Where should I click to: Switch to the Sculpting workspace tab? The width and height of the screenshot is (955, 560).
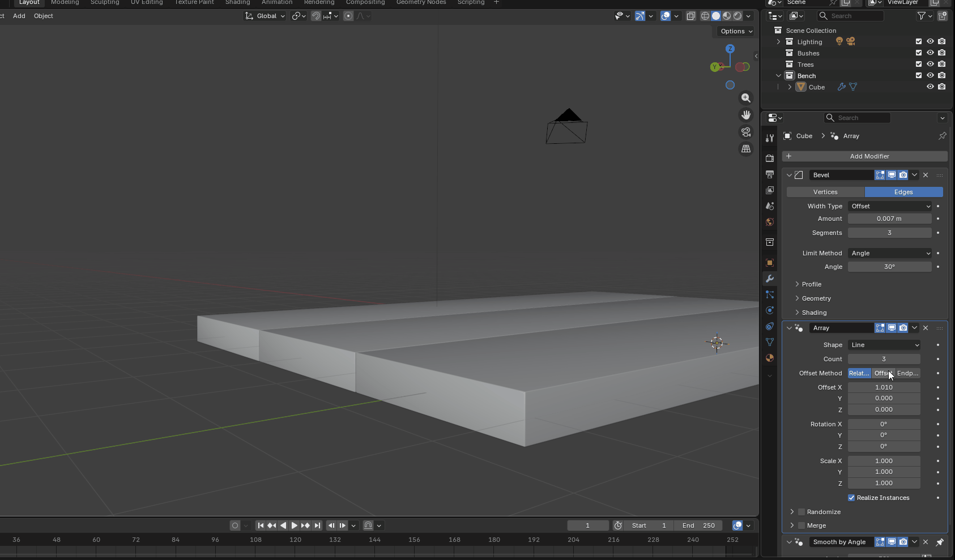coord(105,2)
